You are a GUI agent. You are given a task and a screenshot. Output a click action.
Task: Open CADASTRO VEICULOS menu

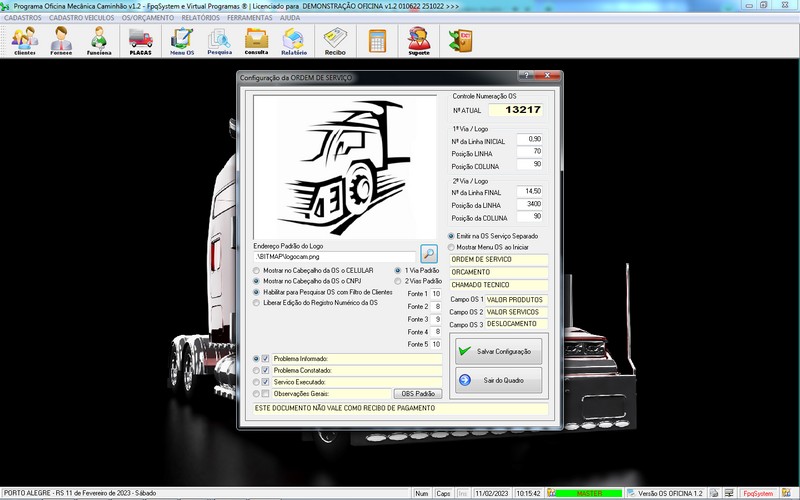82,18
